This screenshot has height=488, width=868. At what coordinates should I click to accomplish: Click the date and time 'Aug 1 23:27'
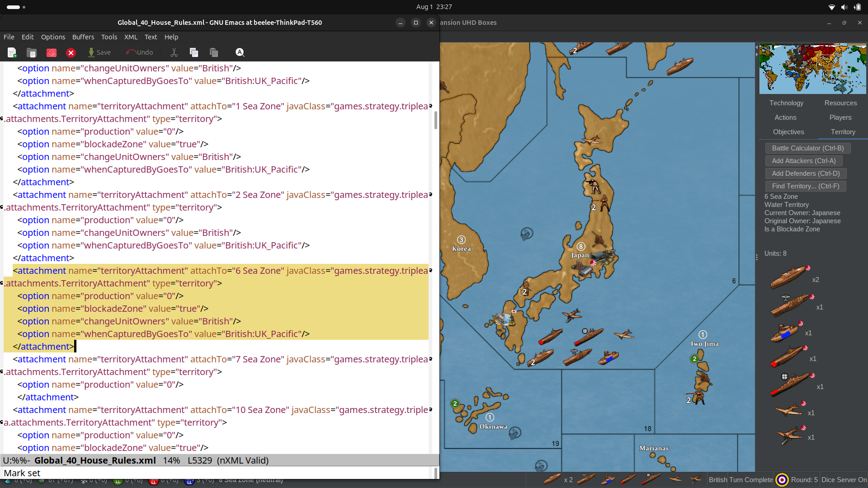tap(434, 7)
